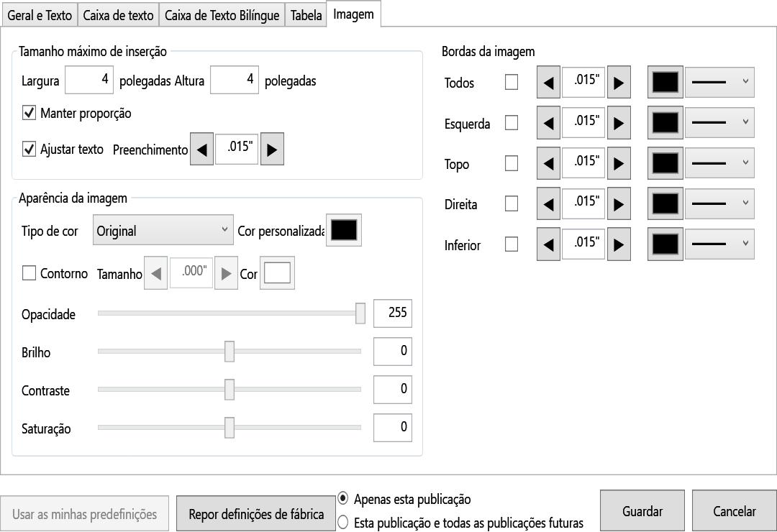The image size is (777, 532).
Task: Click the Saturação value field
Action: (x=393, y=428)
